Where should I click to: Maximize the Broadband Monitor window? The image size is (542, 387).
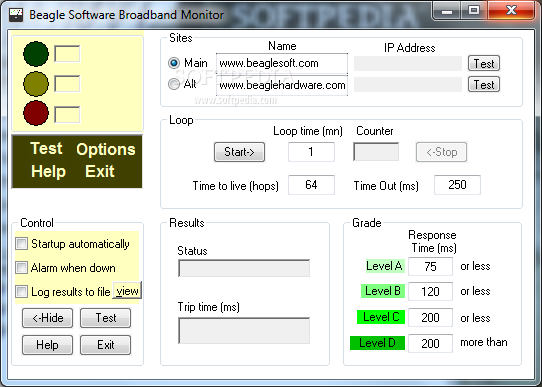pos(474,11)
